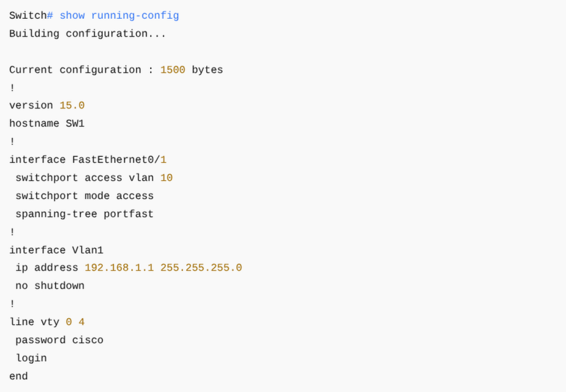Click the 'switchport mode access' line

point(84,196)
